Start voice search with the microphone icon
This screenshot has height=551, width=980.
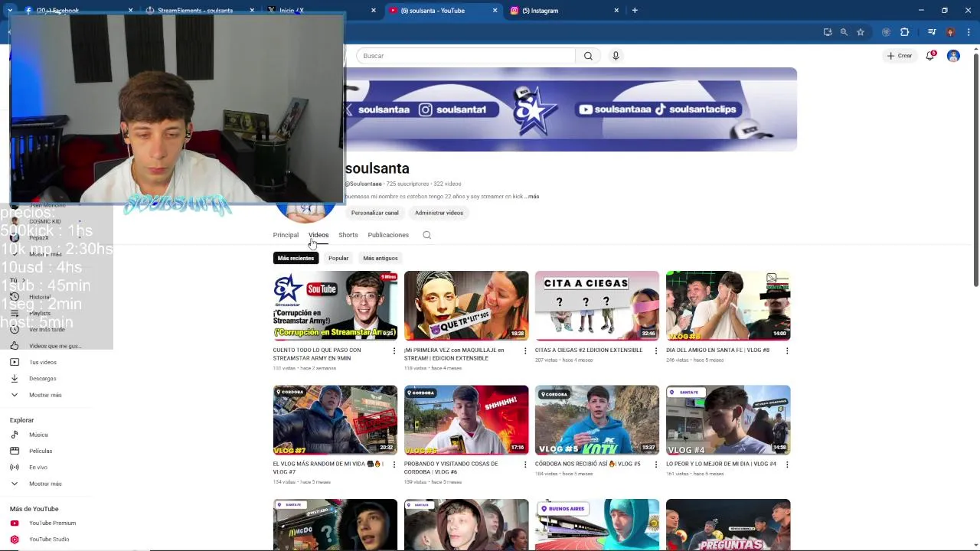tap(616, 56)
